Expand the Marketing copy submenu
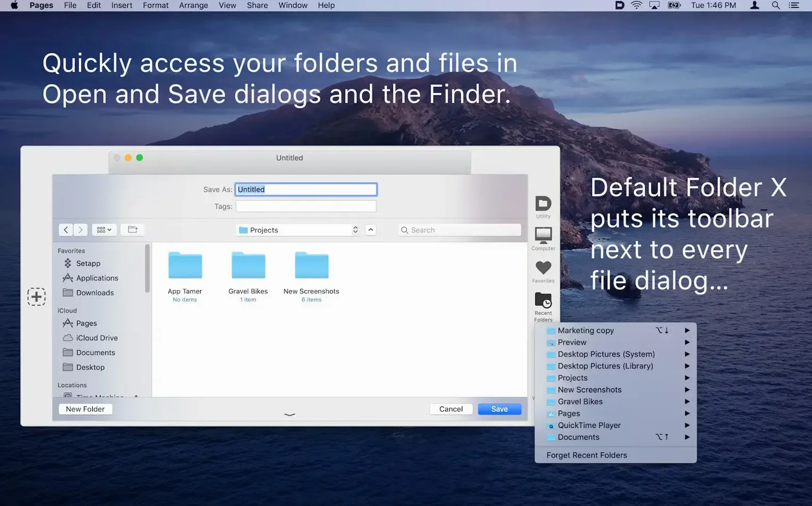Image resolution: width=812 pixels, height=506 pixels. pos(687,330)
